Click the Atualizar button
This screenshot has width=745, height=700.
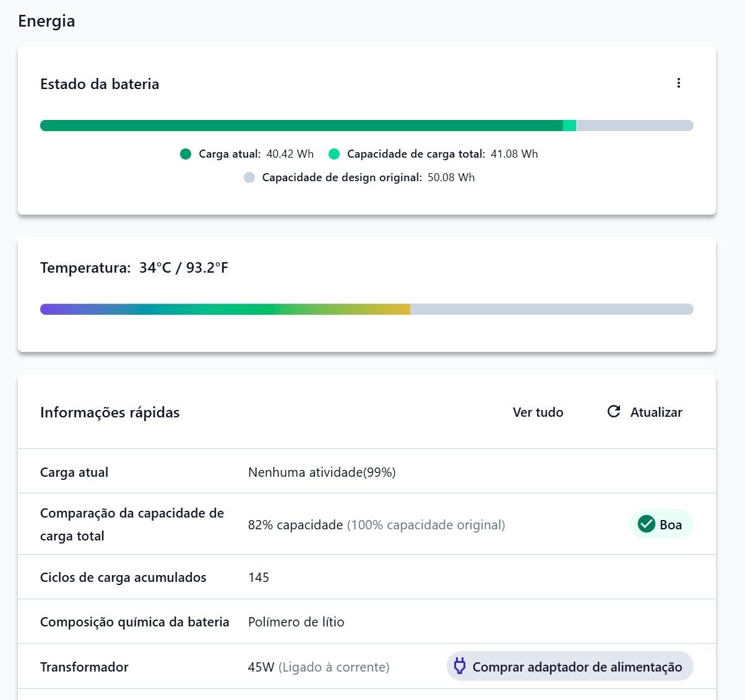(x=645, y=412)
